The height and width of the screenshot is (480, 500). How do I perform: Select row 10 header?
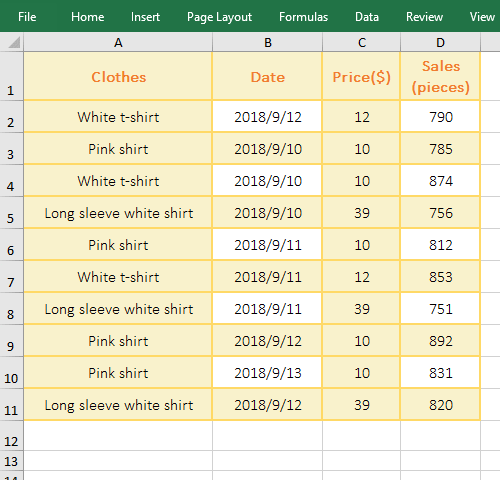(x=12, y=373)
